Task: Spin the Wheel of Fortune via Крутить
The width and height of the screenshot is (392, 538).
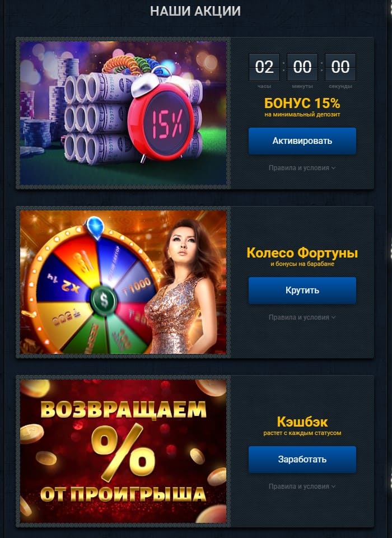Action: click(x=302, y=290)
